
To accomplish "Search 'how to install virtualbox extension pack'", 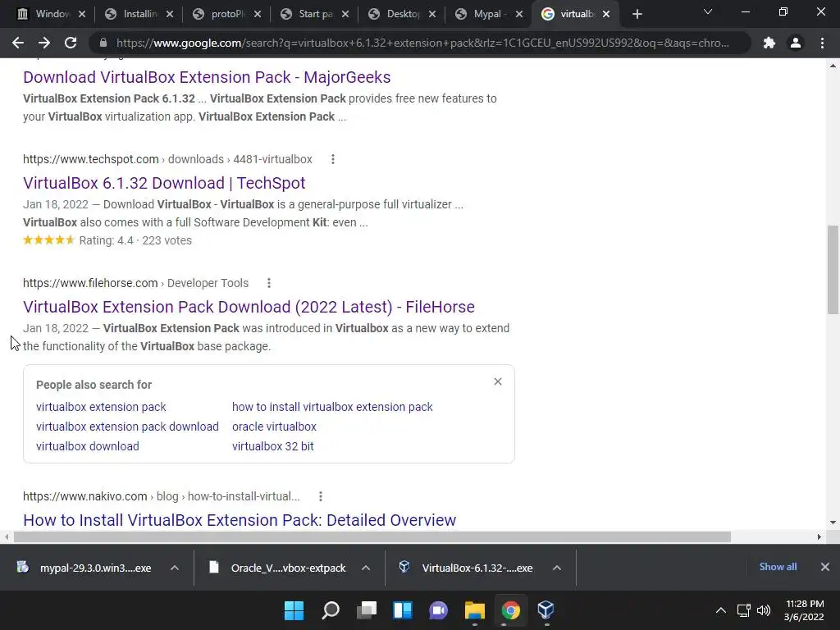I will pos(332,407).
